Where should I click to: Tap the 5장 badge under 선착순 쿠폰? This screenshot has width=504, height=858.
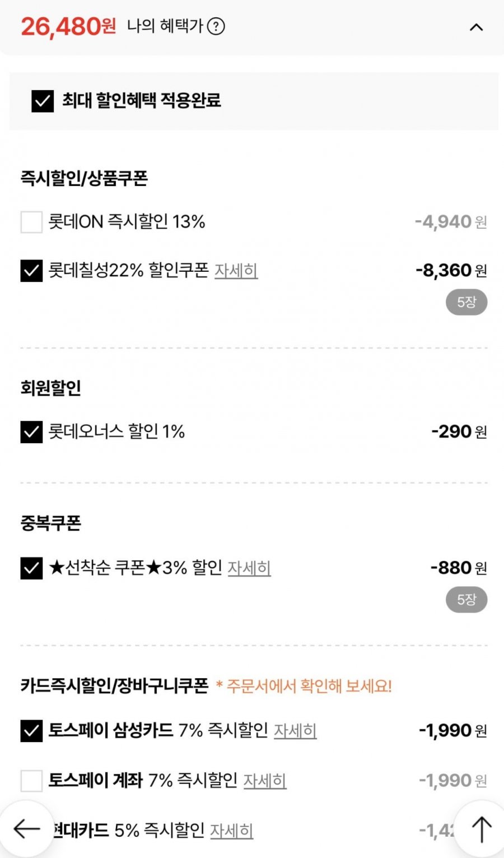(x=466, y=600)
